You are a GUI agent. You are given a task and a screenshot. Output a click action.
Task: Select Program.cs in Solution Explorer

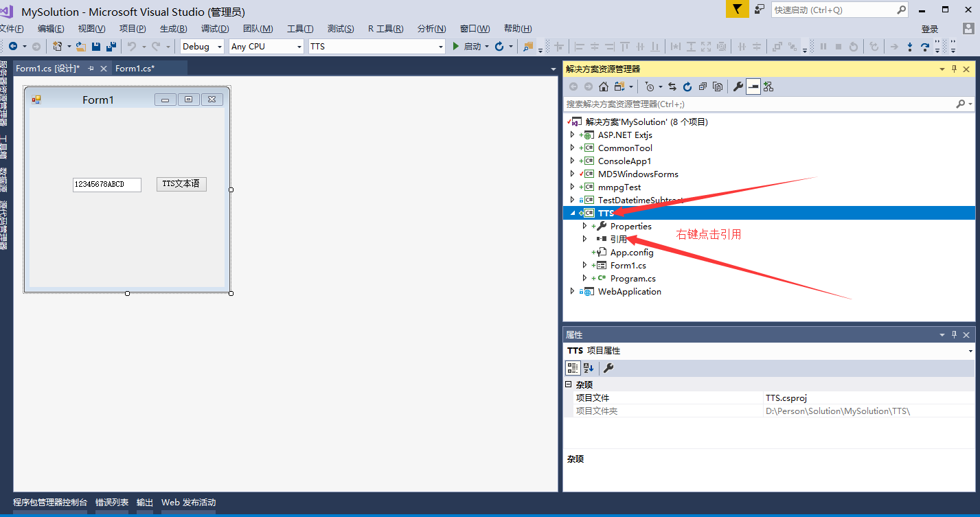coord(633,278)
